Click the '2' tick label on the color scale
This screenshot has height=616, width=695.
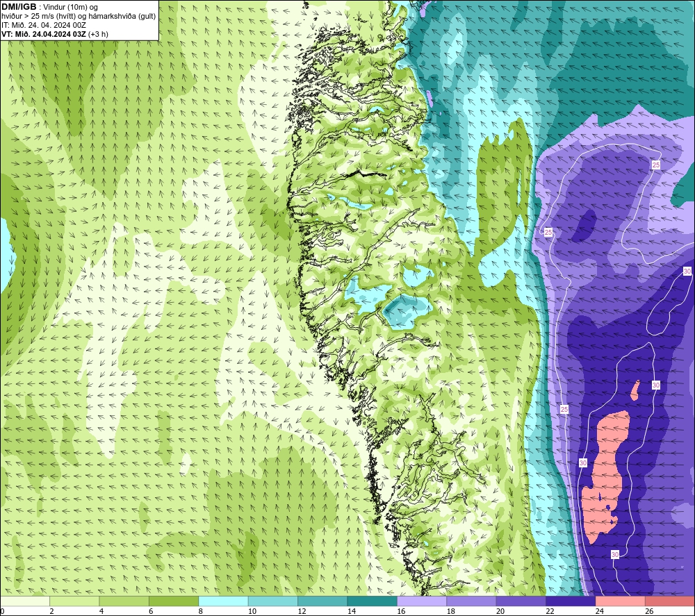click(52, 611)
